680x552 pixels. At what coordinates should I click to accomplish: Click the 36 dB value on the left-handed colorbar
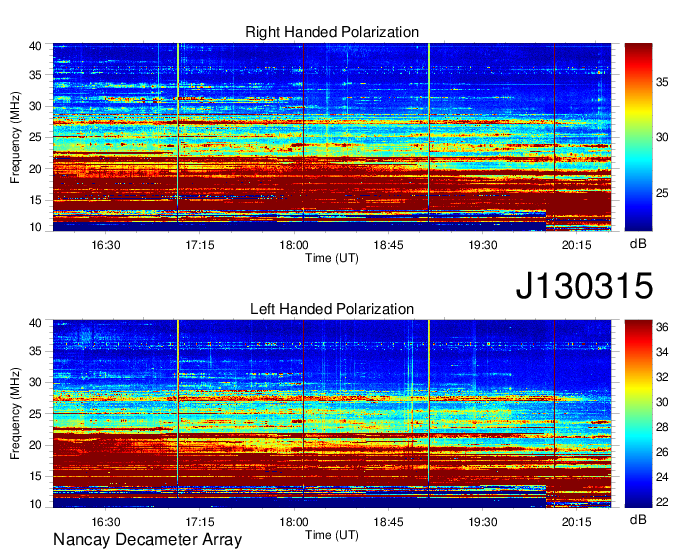point(662,327)
